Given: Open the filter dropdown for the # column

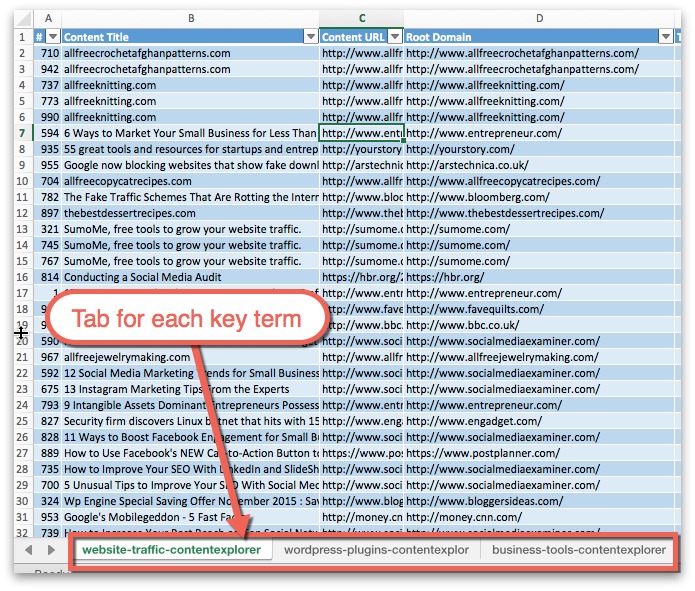Looking at the screenshot, I should pos(53,37).
